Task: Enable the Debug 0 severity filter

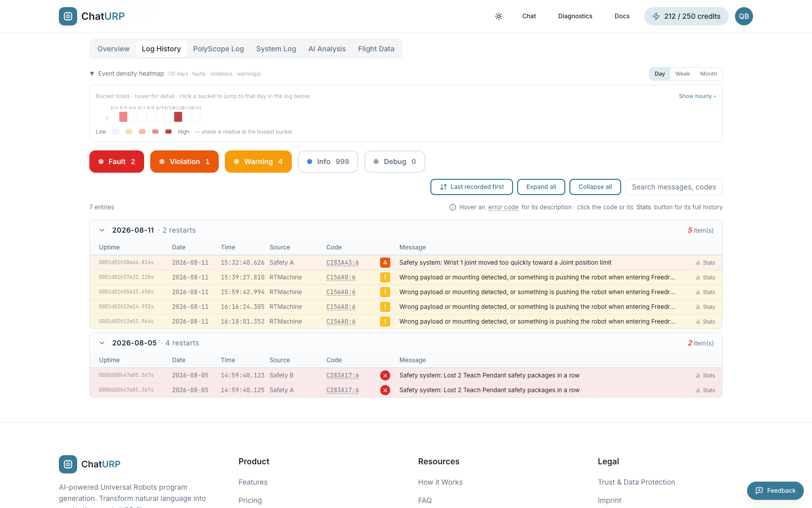Action: (x=395, y=162)
